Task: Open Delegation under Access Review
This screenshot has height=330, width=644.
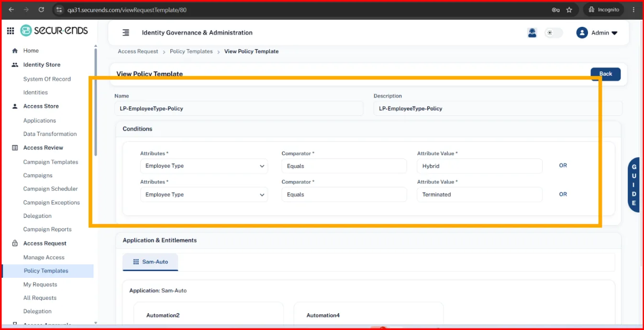Action: pyautogui.click(x=37, y=216)
